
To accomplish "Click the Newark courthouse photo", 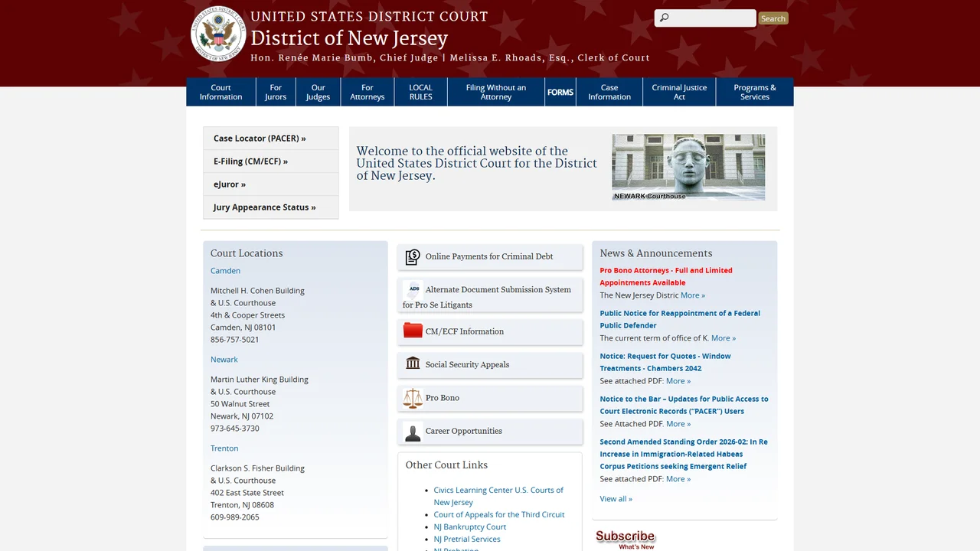I will coord(688,167).
